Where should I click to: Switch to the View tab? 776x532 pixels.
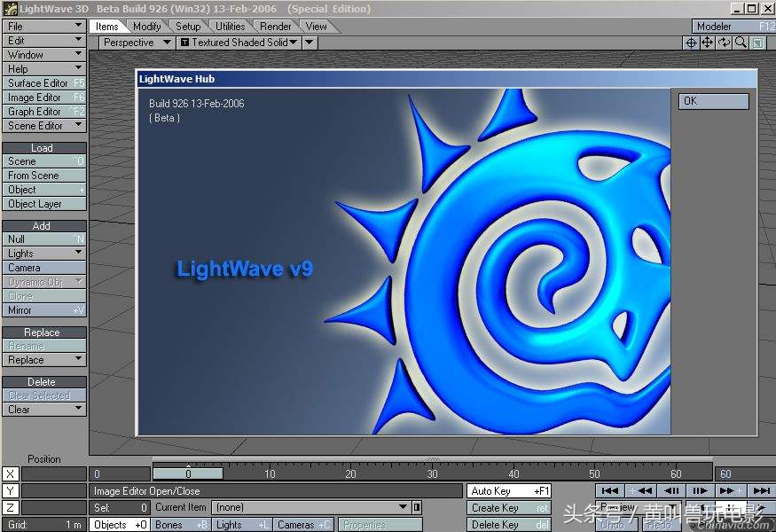(317, 27)
